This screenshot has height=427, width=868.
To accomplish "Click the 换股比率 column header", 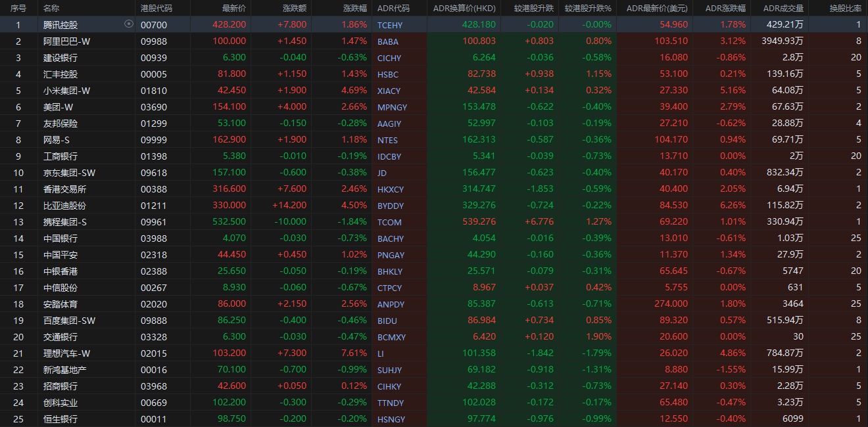I will pos(845,9).
